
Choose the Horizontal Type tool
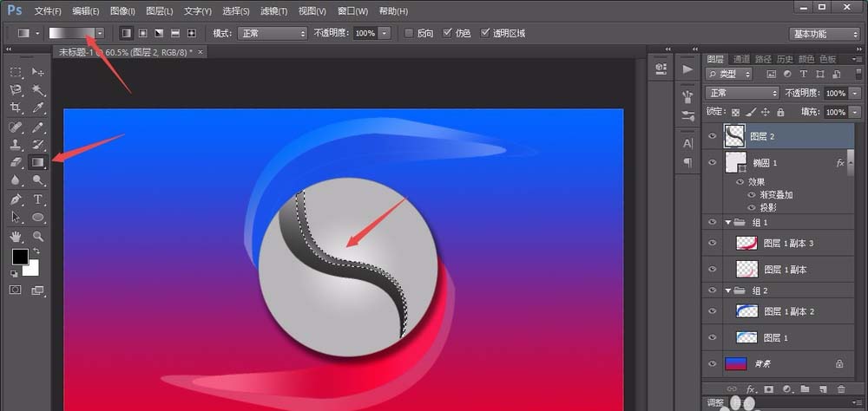coord(38,199)
